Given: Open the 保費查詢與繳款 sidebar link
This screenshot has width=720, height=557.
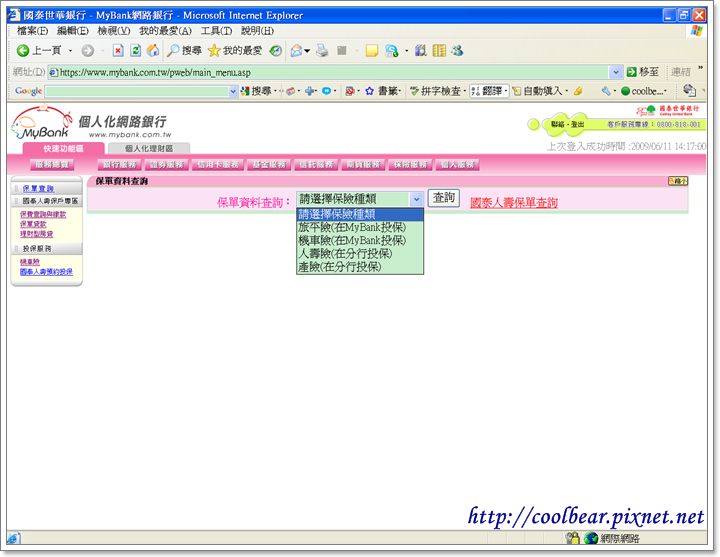Looking at the screenshot, I should [43, 214].
